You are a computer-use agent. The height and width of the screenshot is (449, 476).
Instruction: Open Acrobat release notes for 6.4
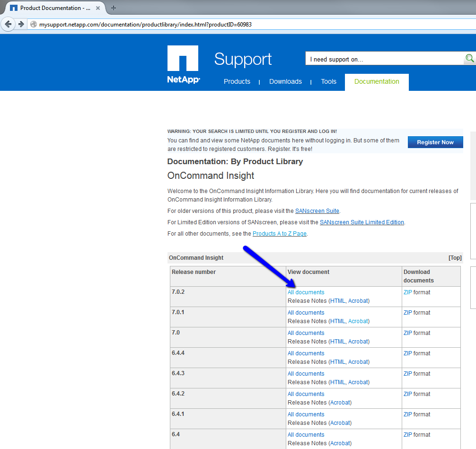(x=340, y=443)
